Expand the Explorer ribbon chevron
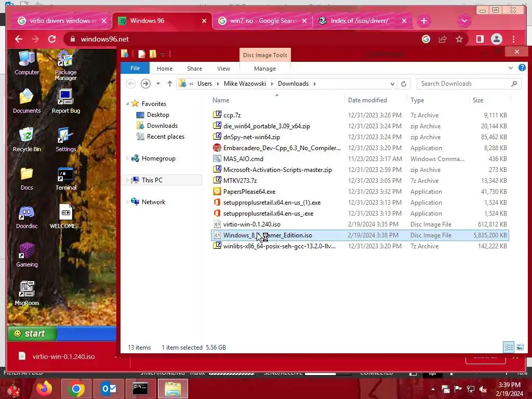This screenshot has width=532, height=399. [511, 68]
